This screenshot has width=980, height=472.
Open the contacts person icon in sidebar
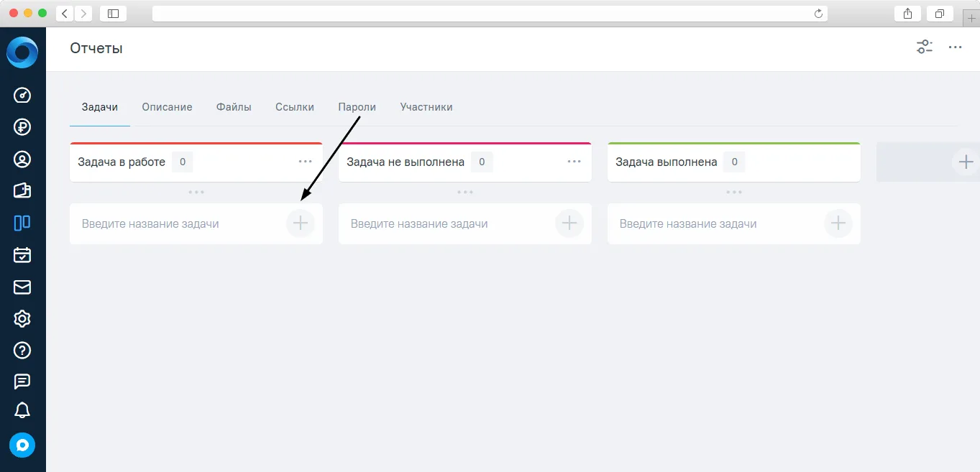pyautogui.click(x=22, y=159)
